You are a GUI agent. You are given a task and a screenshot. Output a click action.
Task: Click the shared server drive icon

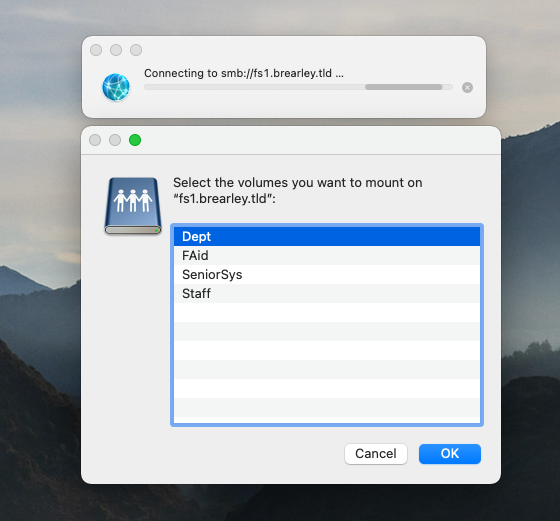tap(133, 206)
